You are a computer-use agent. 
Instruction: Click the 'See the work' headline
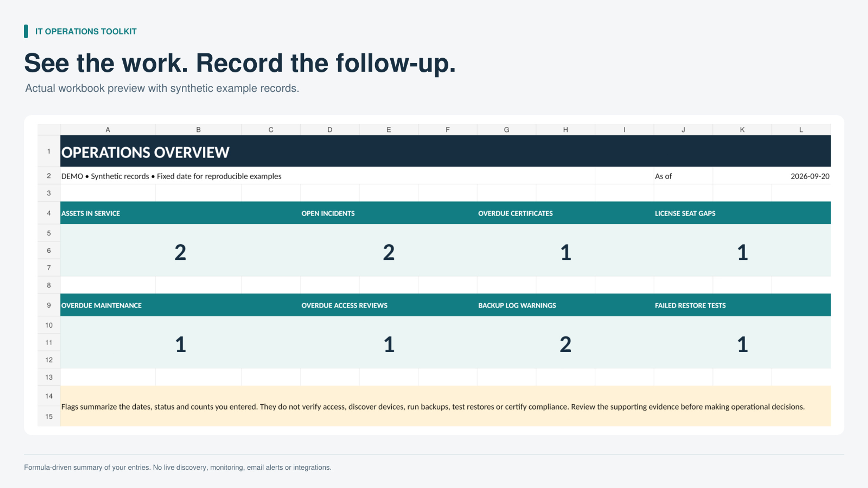click(240, 63)
